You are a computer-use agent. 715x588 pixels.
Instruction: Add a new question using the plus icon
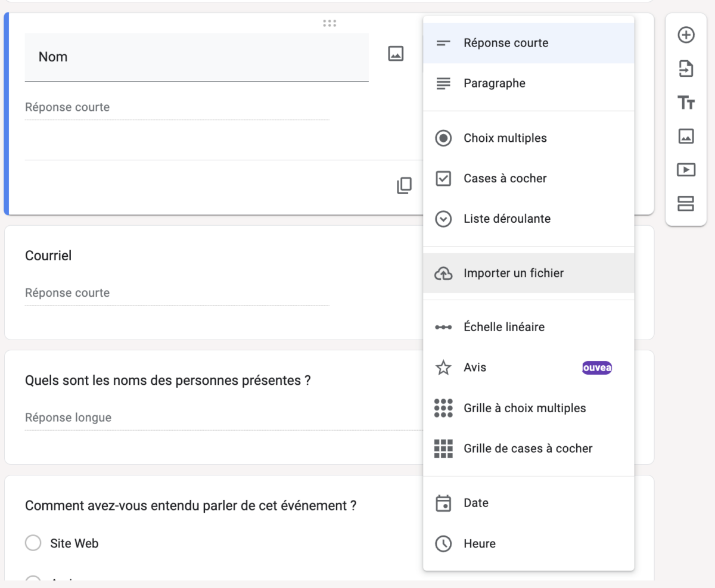(x=686, y=35)
